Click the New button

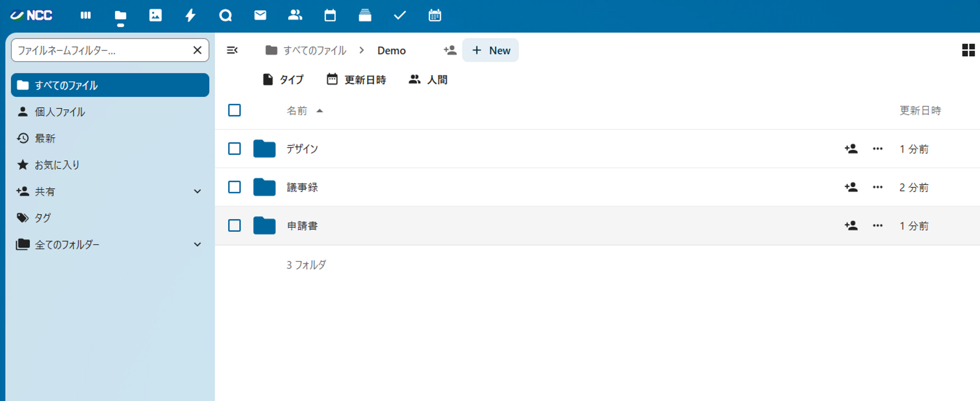[490, 50]
